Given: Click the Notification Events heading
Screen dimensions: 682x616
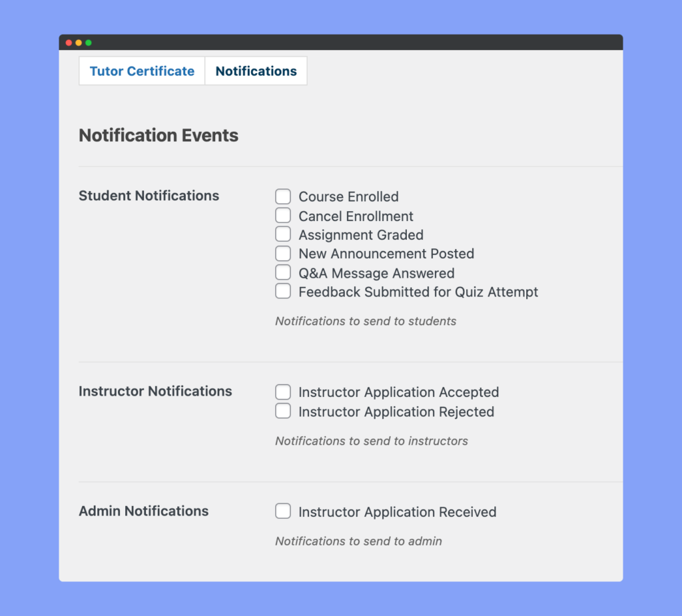Looking at the screenshot, I should tap(159, 135).
